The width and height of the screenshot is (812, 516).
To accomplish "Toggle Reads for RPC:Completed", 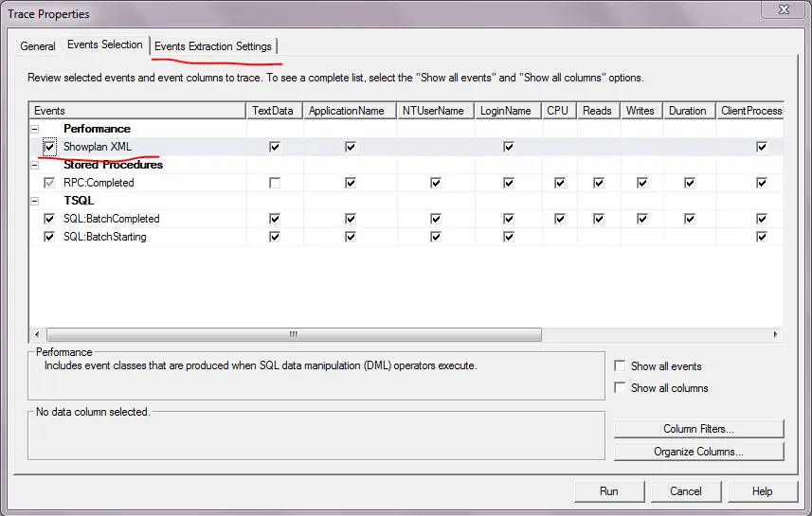I will click(599, 183).
